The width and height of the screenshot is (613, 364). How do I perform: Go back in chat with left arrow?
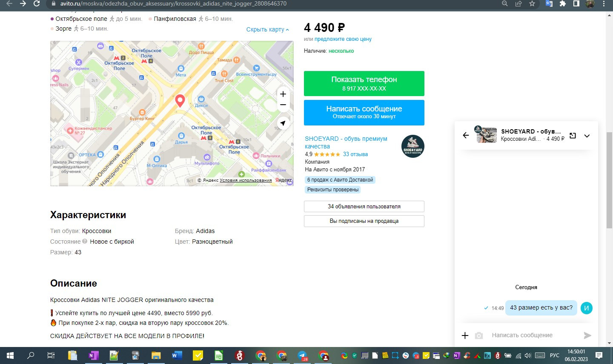[466, 135]
